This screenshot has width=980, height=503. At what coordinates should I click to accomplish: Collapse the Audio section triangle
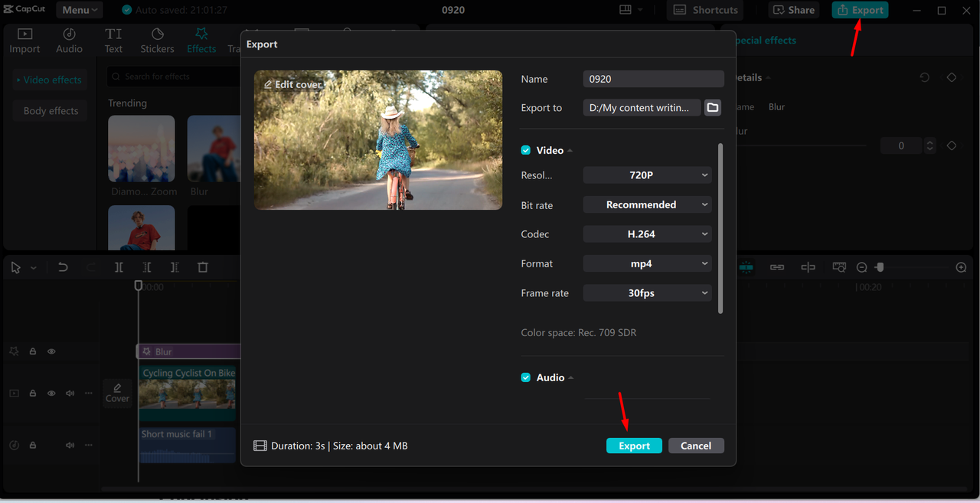click(571, 378)
